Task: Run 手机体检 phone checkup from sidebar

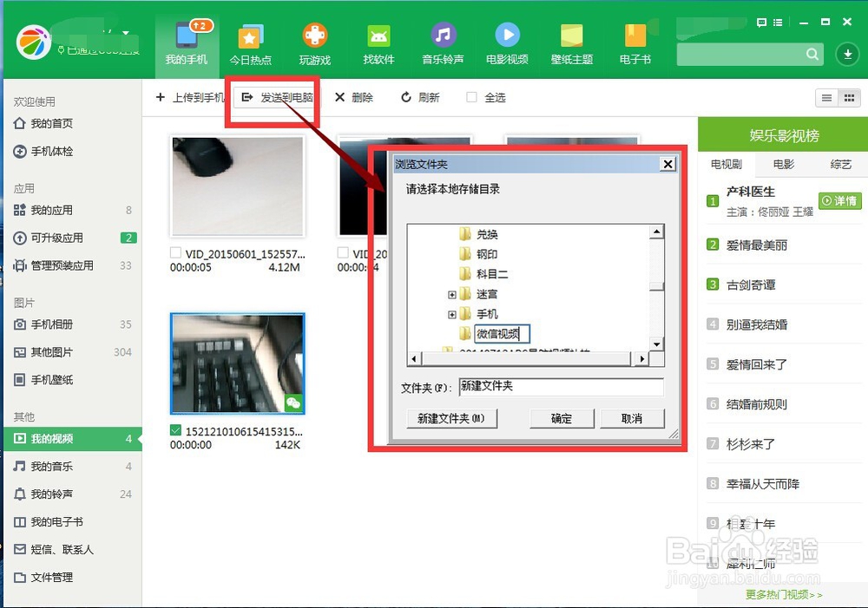Action: [42, 151]
